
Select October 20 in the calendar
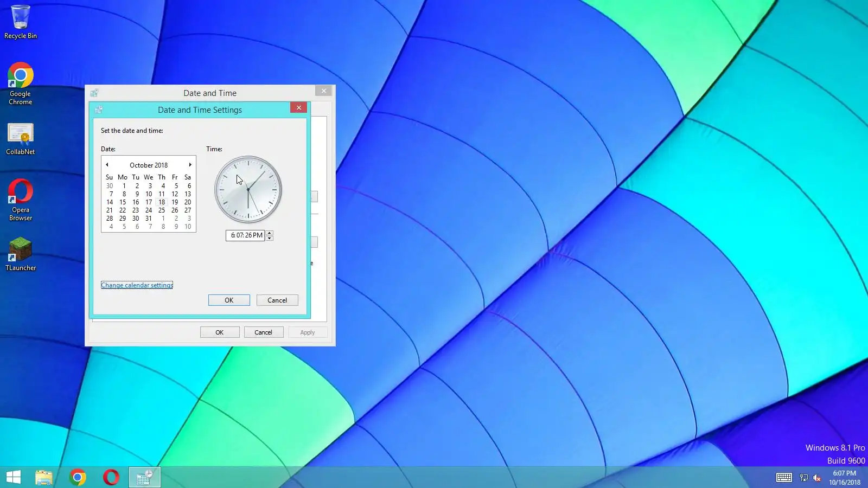point(188,202)
